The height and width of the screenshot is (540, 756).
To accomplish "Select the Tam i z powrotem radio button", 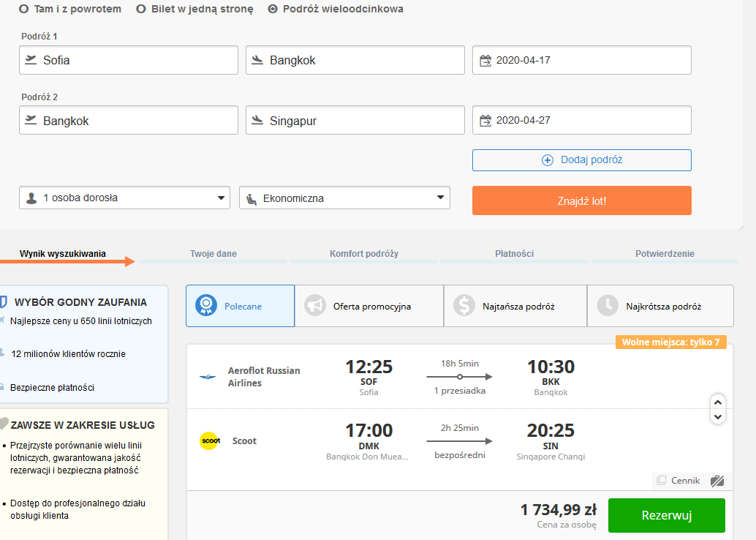I will point(23,10).
